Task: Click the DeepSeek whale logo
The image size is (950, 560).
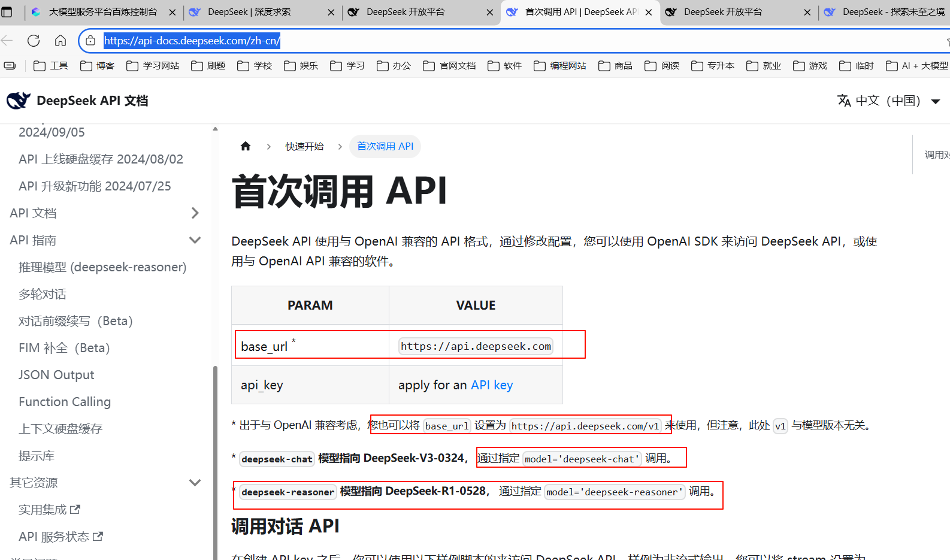Action: pyautogui.click(x=19, y=101)
